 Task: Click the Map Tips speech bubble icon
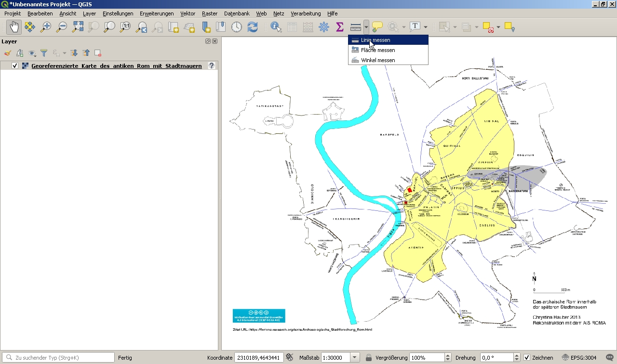(377, 27)
